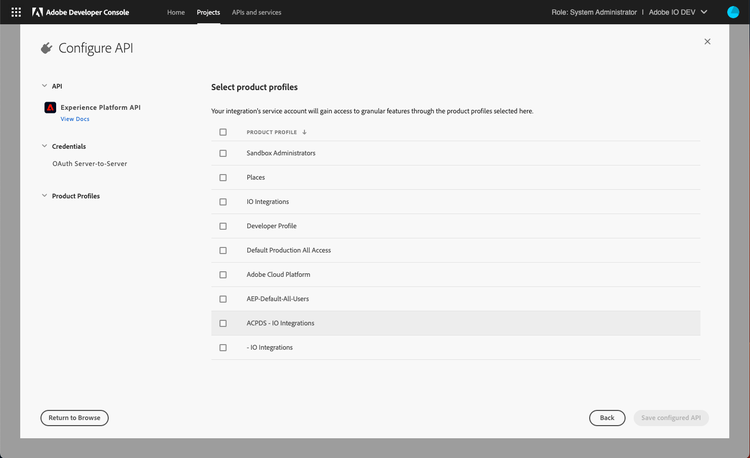Check the Sandbox Administrators profile

(223, 153)
